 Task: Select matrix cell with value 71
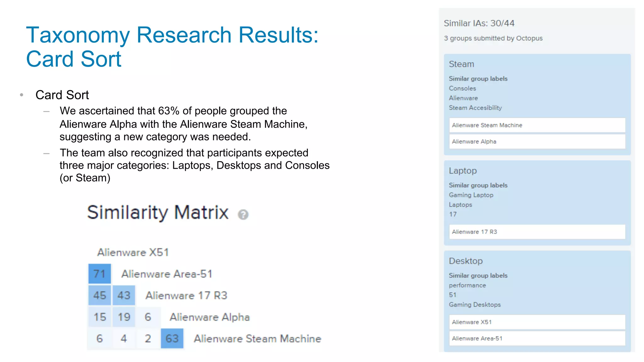(x=100, y=274)
